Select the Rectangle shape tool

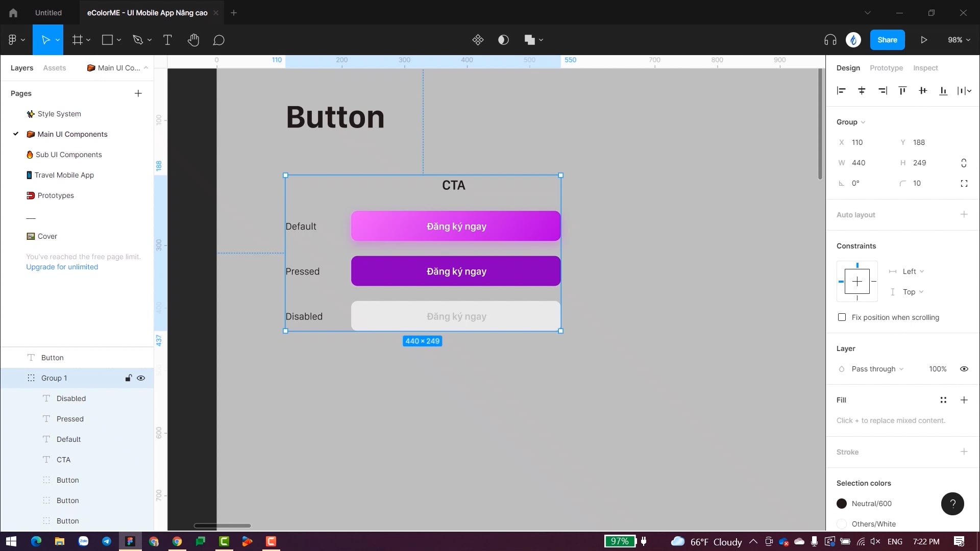pos(107,40)
